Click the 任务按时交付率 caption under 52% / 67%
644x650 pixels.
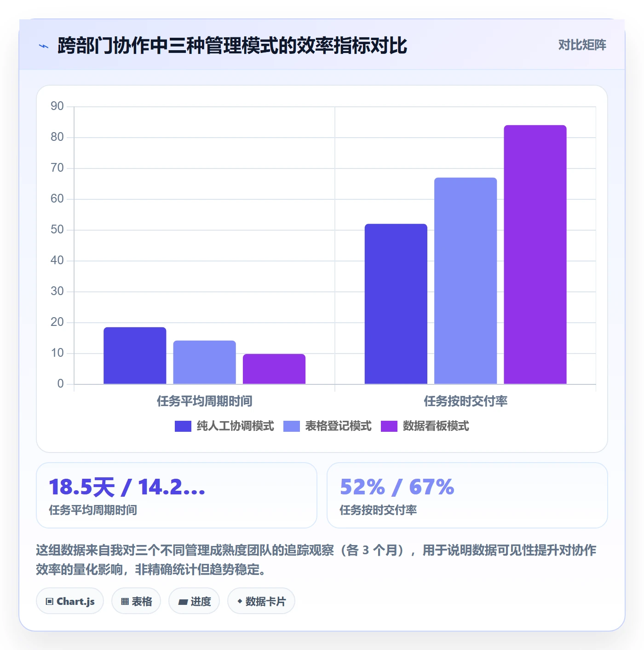[x=378, y=510]
